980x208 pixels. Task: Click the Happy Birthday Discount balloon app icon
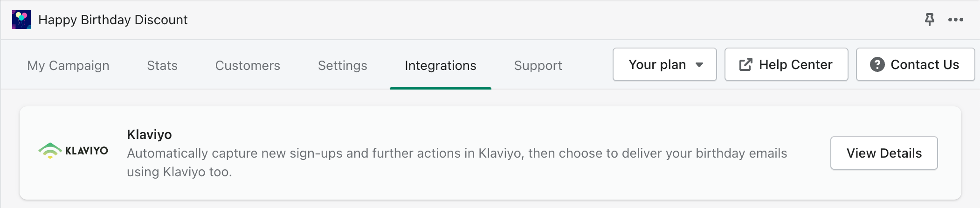pos(21,20)
